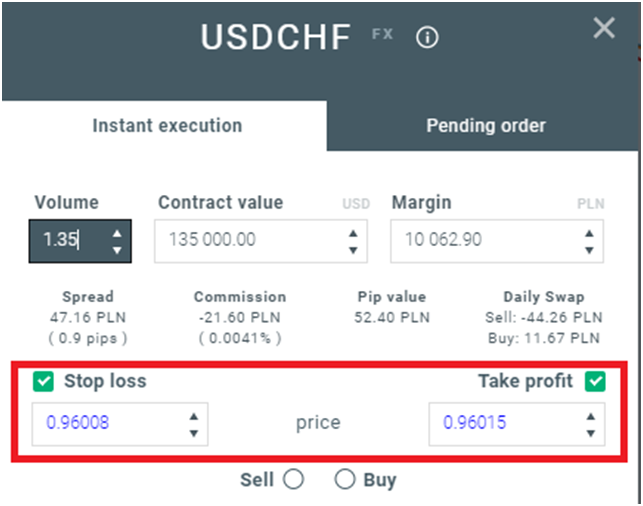Raise Stop loss price with up arrow
Screen dimensions: 643x506
193,415
